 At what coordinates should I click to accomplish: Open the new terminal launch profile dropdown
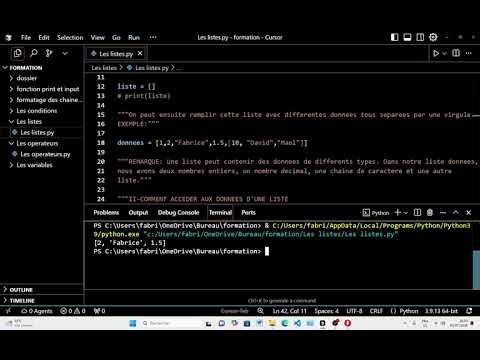(406, 213)
